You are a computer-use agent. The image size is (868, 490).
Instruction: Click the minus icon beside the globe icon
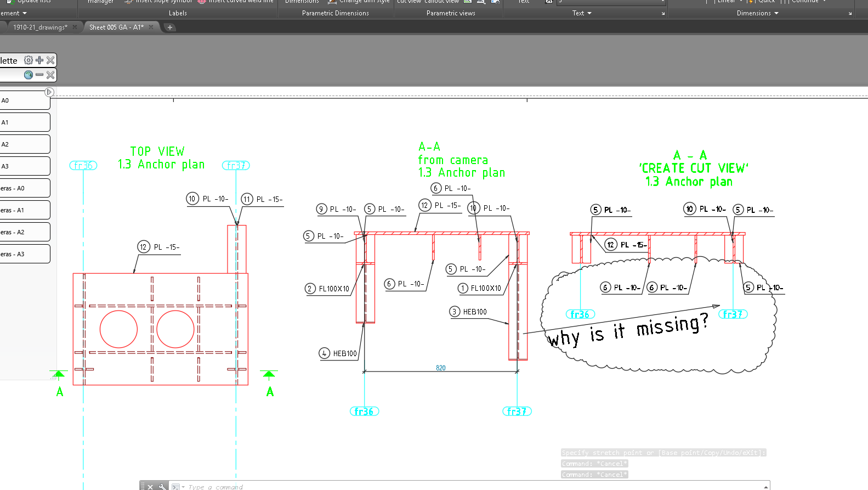click(39, 75)
